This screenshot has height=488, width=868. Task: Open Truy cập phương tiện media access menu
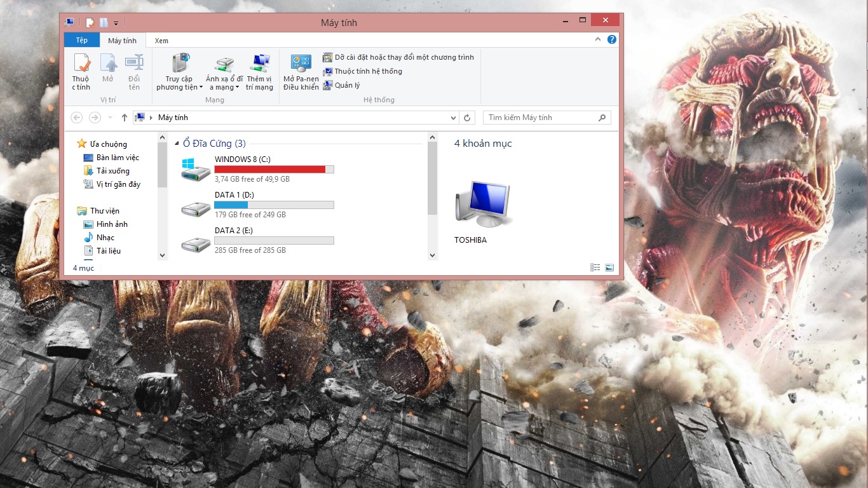tap(179, 72)
